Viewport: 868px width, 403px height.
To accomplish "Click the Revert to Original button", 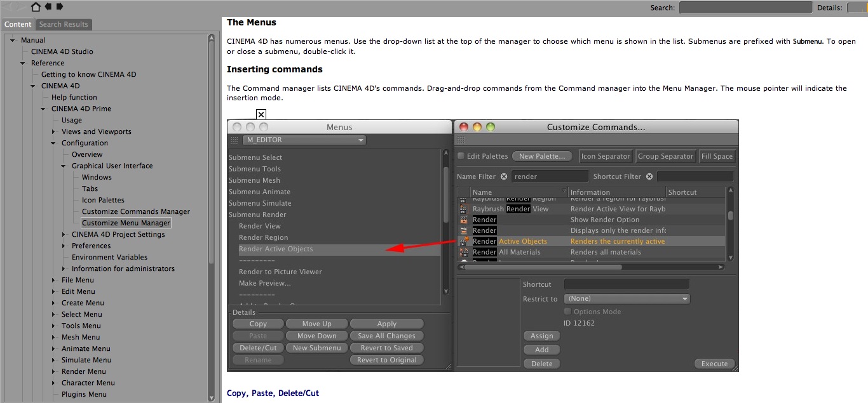I will (386, 360).
